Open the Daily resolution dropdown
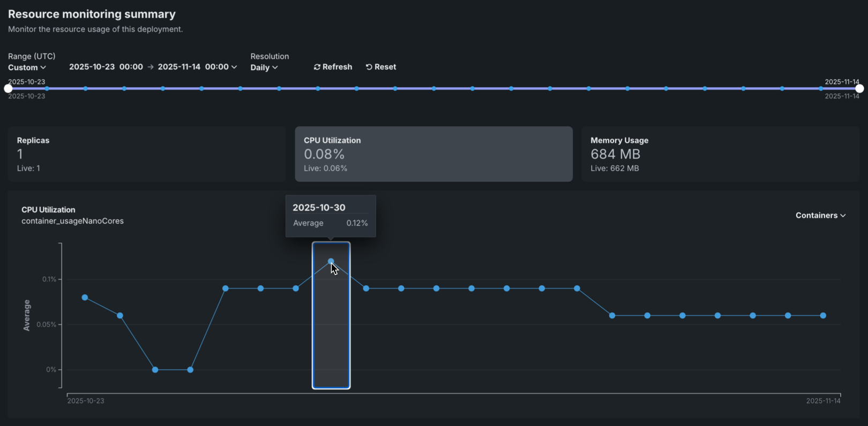The width and height of the screenshot is (868, 426). pyautogui.click(x=264, y=67)
